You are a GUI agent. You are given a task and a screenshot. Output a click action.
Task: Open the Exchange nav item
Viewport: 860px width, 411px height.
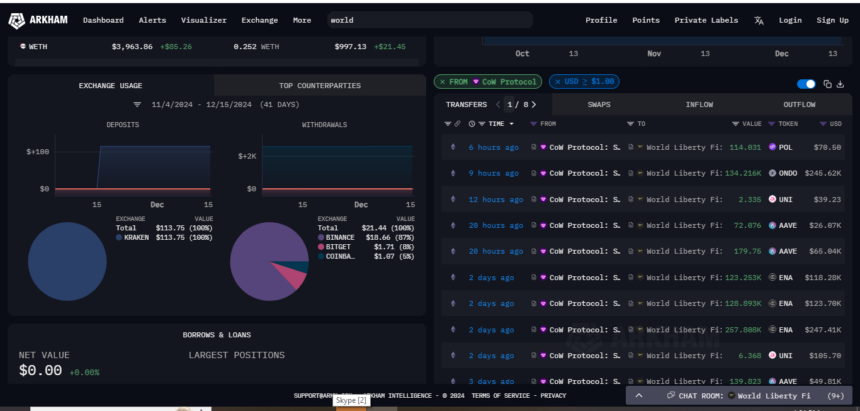tap(259, 20)
